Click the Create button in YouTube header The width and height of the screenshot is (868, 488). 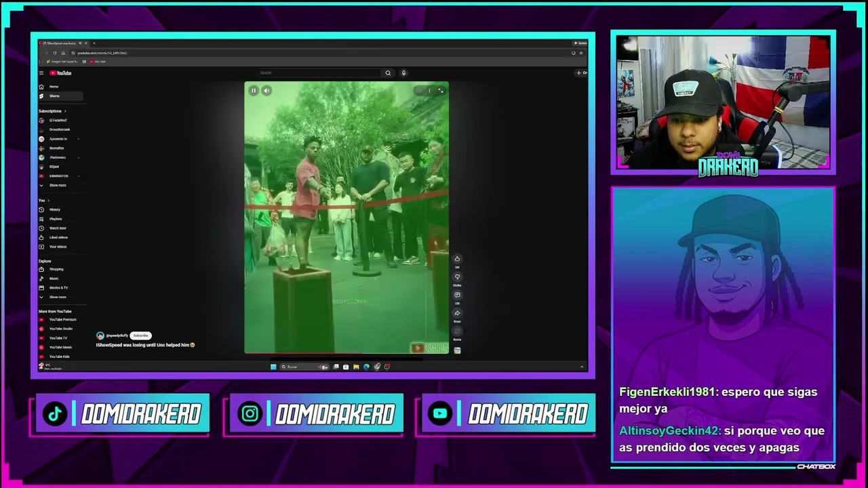[581, 73]
